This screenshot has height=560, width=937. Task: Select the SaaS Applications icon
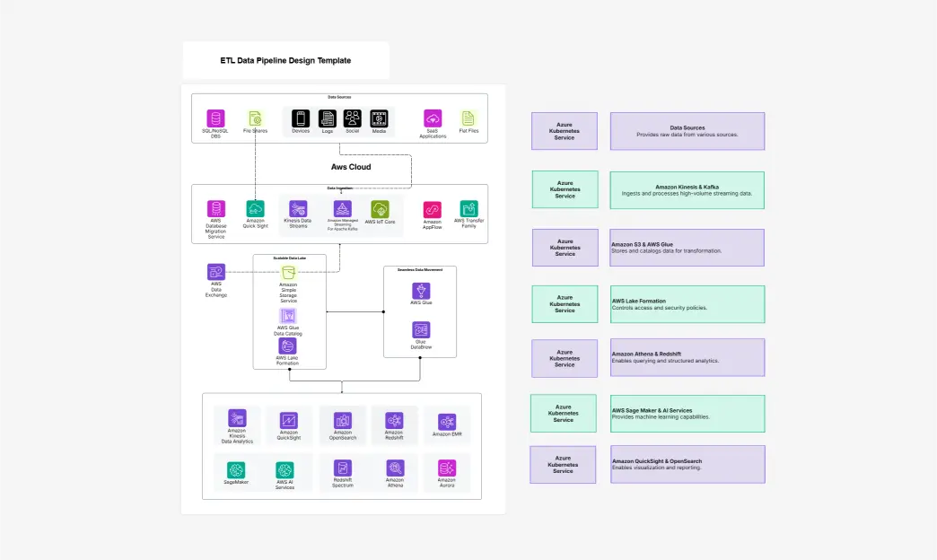pos(433,118)
